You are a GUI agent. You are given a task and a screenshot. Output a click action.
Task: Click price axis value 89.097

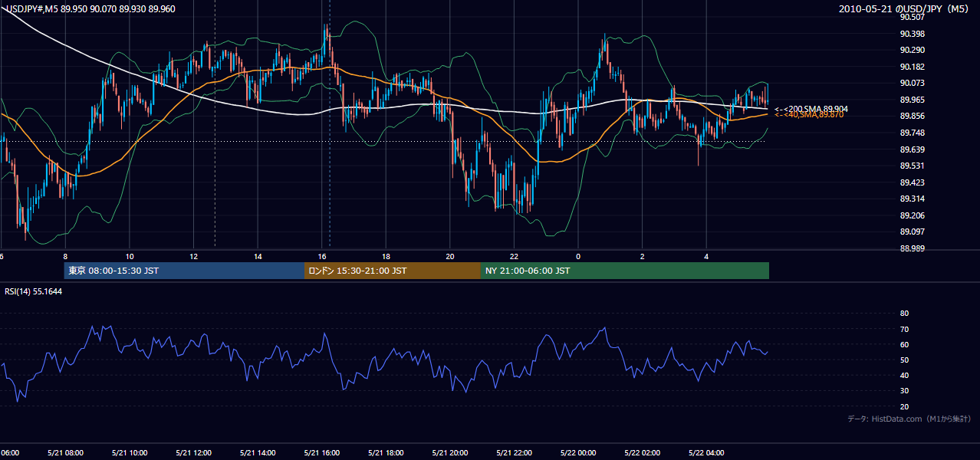[x=912, y=232]
